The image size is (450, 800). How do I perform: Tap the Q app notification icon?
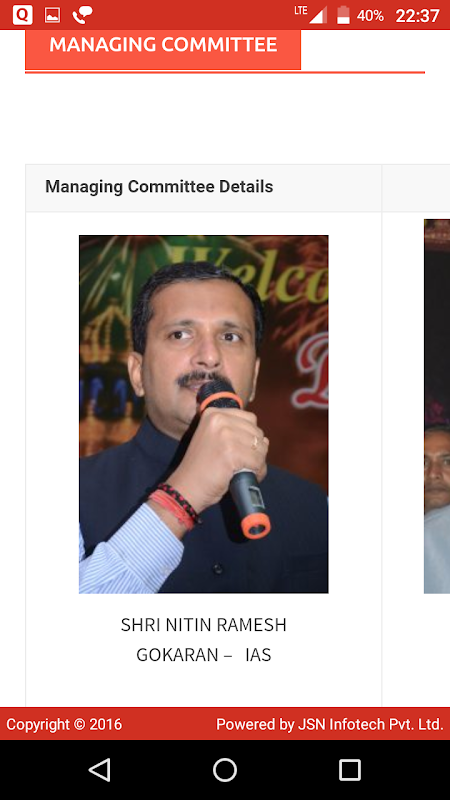click(22, 15)
